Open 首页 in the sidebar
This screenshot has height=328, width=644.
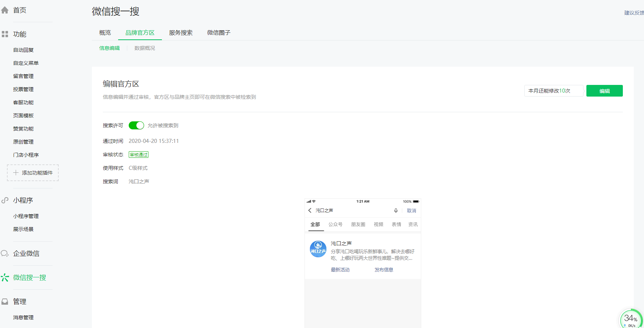point(20,10)
